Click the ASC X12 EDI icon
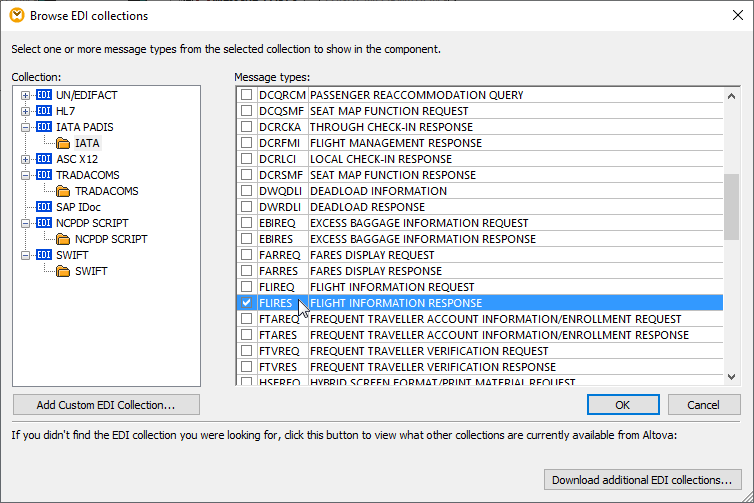Viewport: 754px width, 503px height. [x=44, y=159]
